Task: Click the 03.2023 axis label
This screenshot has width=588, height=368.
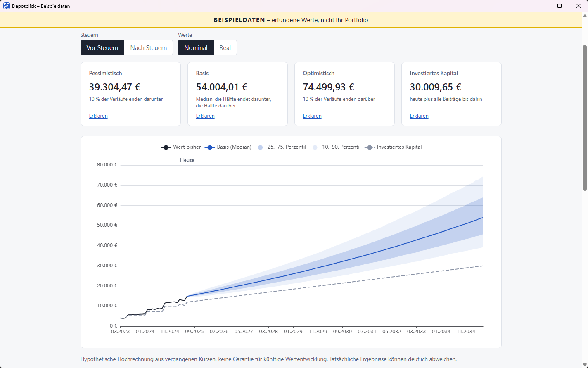Action: (120, 332)
